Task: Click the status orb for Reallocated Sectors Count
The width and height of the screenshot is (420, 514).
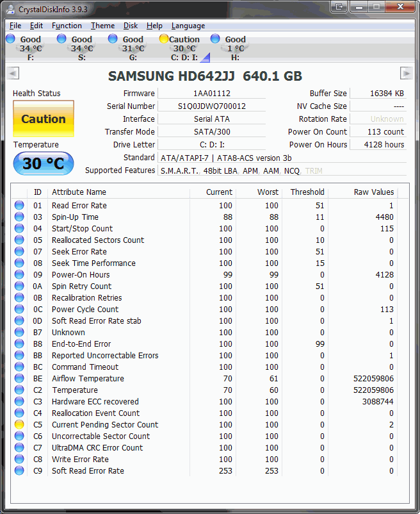Action: click(19, 240)
